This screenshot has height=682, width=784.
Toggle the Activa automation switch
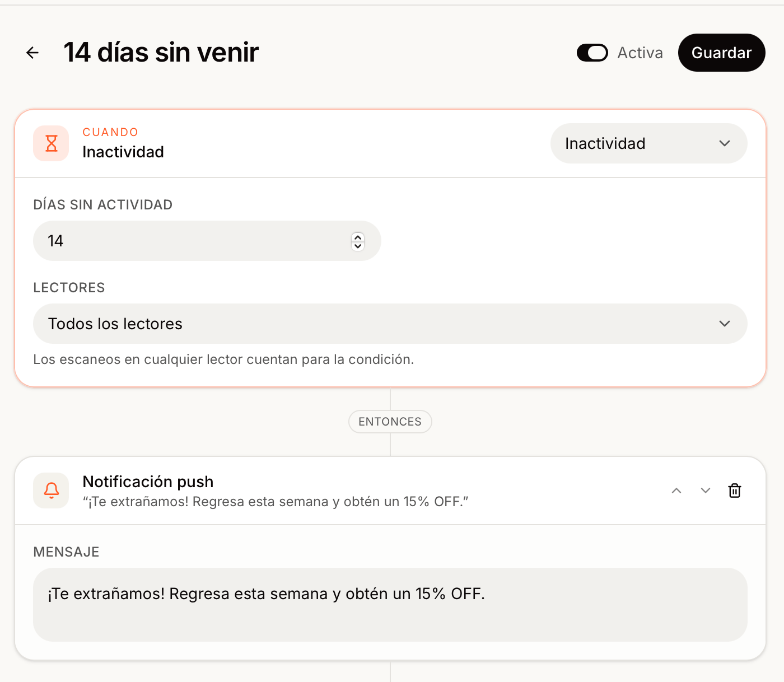[x=592, y=53]
